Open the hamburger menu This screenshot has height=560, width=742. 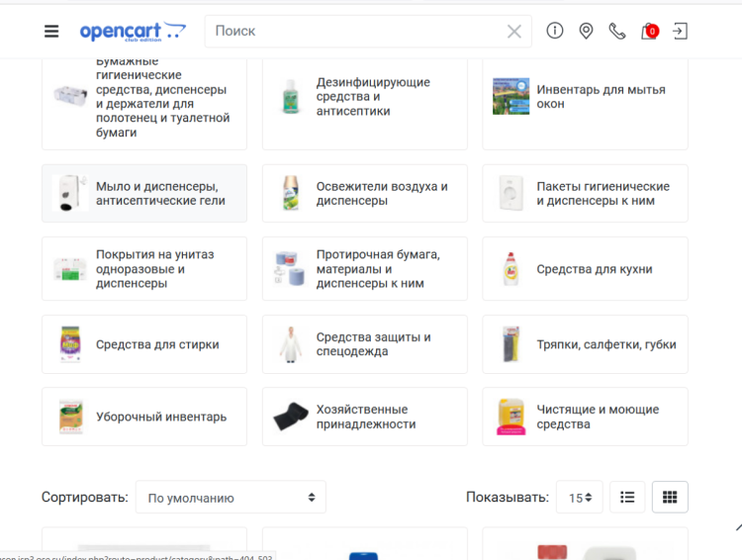(x=51, y=32)
